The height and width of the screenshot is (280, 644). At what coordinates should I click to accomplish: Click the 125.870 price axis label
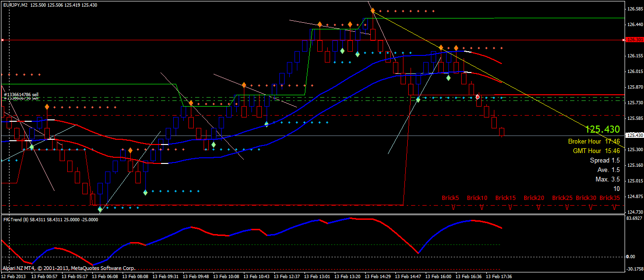635,87
